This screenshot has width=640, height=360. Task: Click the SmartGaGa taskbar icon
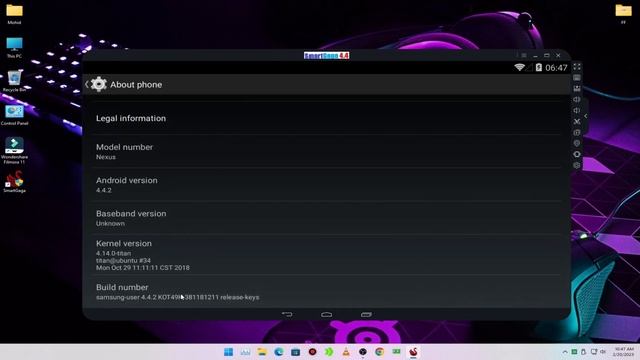click(x=413, y=352)
